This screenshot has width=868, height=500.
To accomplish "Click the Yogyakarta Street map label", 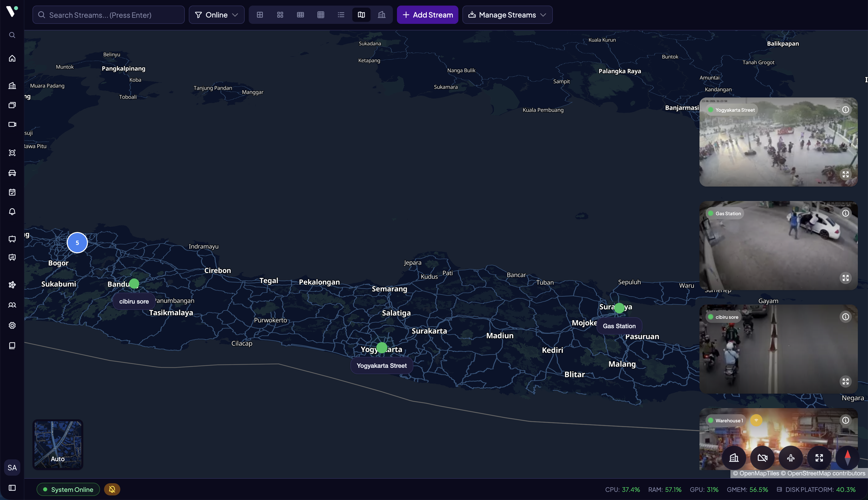I will click(x=381, y=366).
